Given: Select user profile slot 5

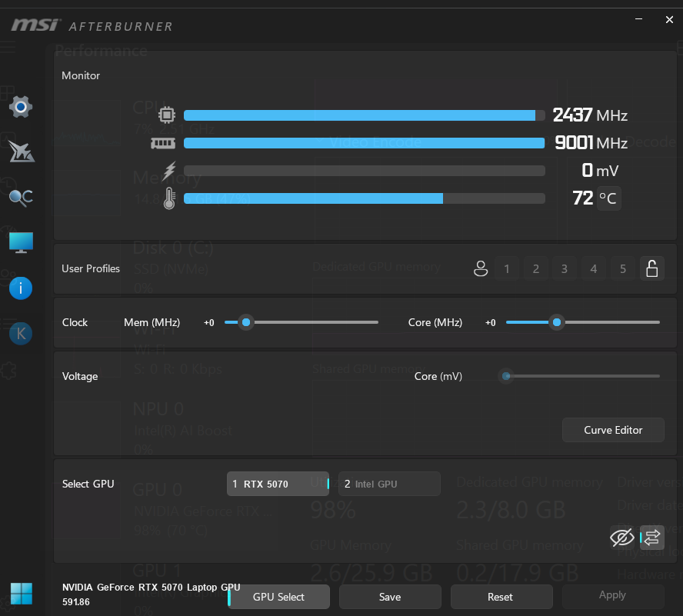Looking at the screenshot, I should (622, 269).
